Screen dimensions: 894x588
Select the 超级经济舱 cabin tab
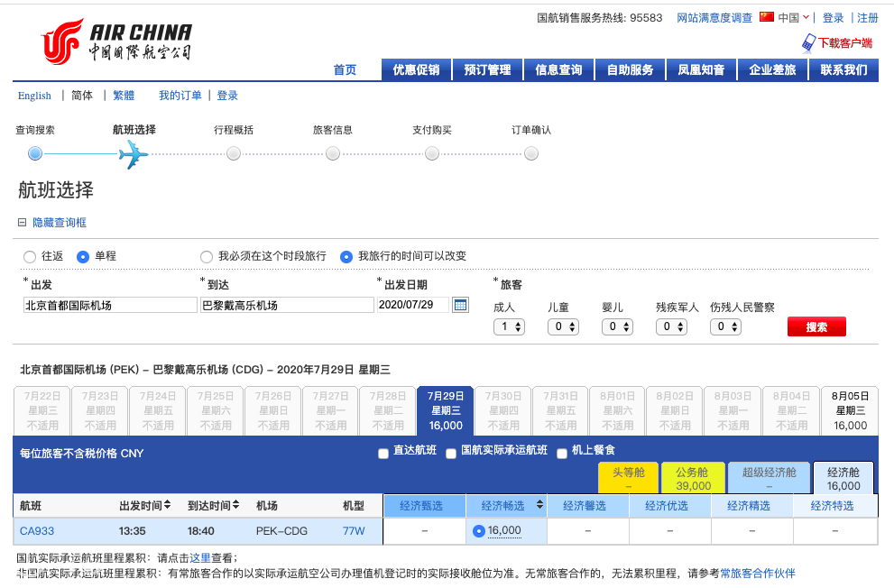(x=770, y=477)
